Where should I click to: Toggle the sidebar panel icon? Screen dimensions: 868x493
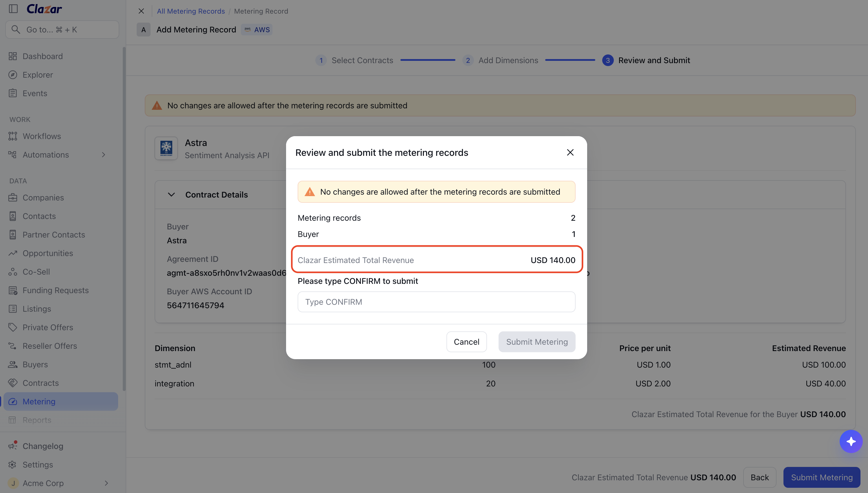click(x=13, y=9)
